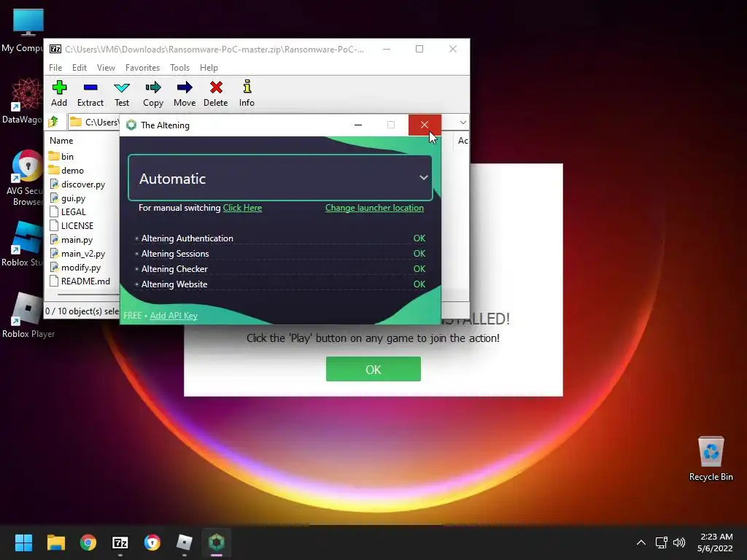The height and width of the screenshot is (560, 747).
Task: Open the Tools menu in 7-Zip
Action: point(179,68)
